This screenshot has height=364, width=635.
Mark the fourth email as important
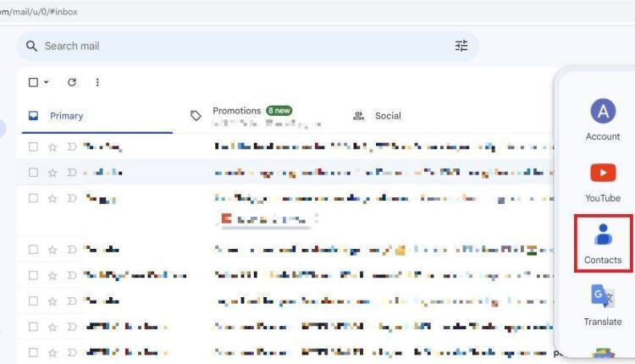[72, 250]
